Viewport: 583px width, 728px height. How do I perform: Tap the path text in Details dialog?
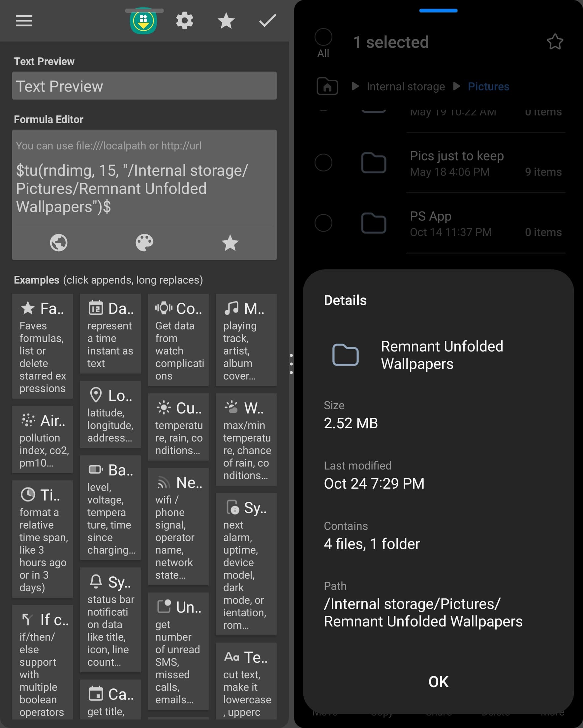coord(423,613)
